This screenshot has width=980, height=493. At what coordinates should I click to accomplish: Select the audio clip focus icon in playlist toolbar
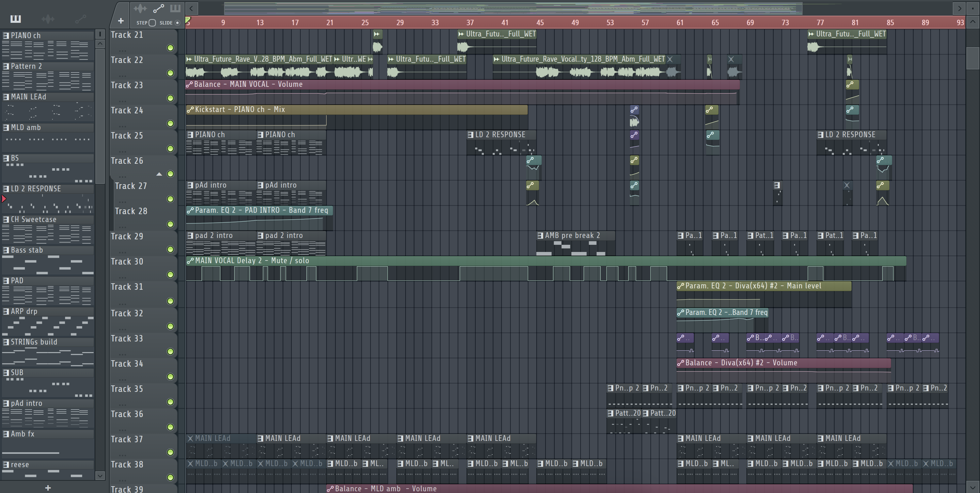pos(140,8)
